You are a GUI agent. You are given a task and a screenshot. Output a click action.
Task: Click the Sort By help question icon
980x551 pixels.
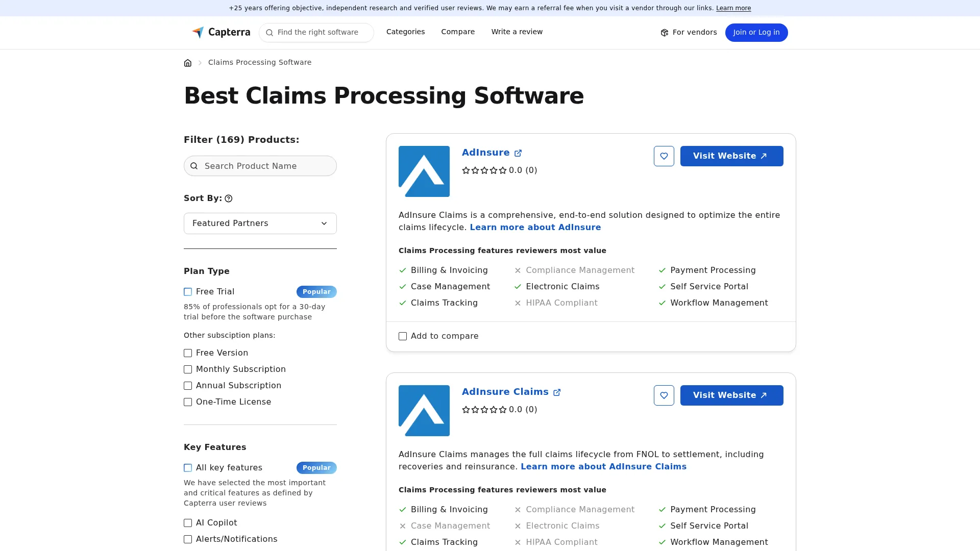pyautogui.click(x=229, y=198)
